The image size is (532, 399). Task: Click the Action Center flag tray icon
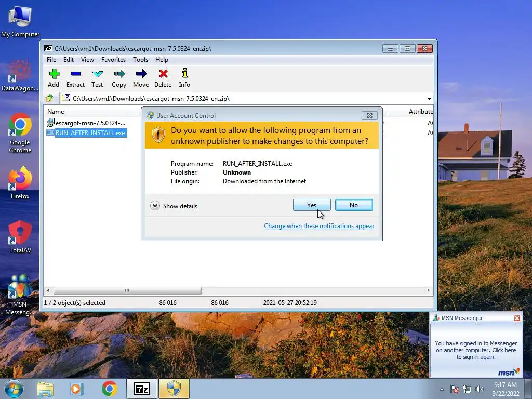click(455, 389)
